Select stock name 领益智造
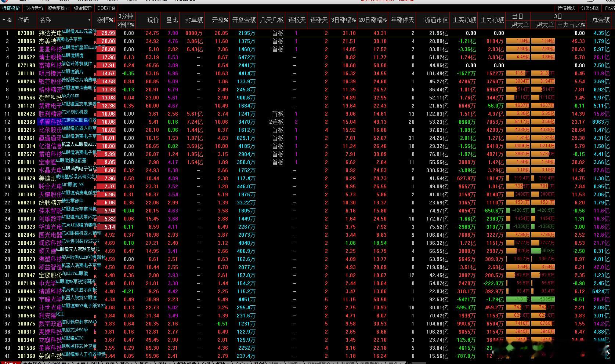This screenshot has height=364, width=615. 51,267
